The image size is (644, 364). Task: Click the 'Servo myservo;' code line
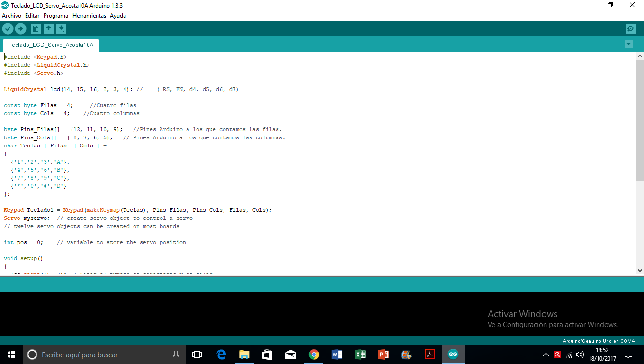[x=98, y=218]
